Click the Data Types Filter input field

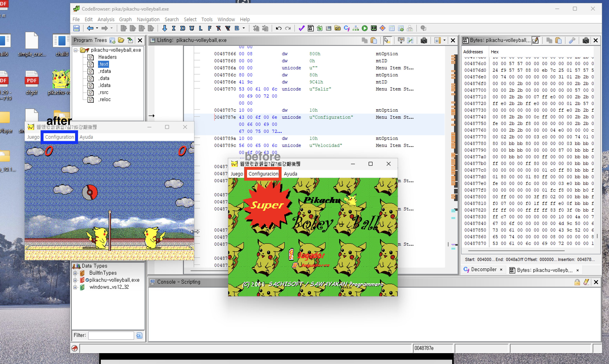[x=111, y=336]
